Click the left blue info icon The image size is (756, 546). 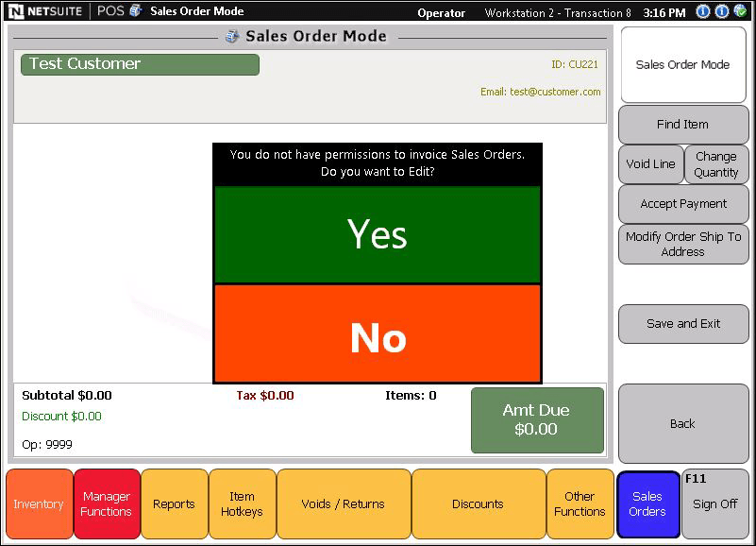click(703, 12)
